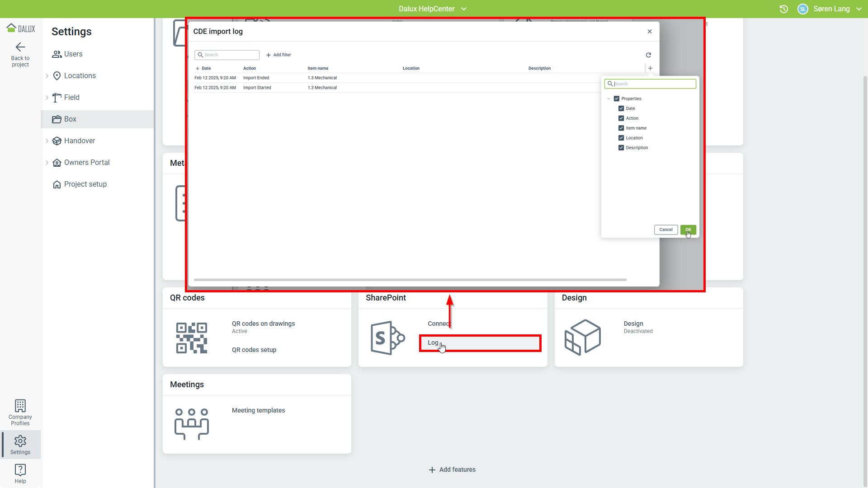Image resolution: width=868 pixels, height=488 pixels.
Task: Click the QR codes graphic icon
Action: point(192,338)
